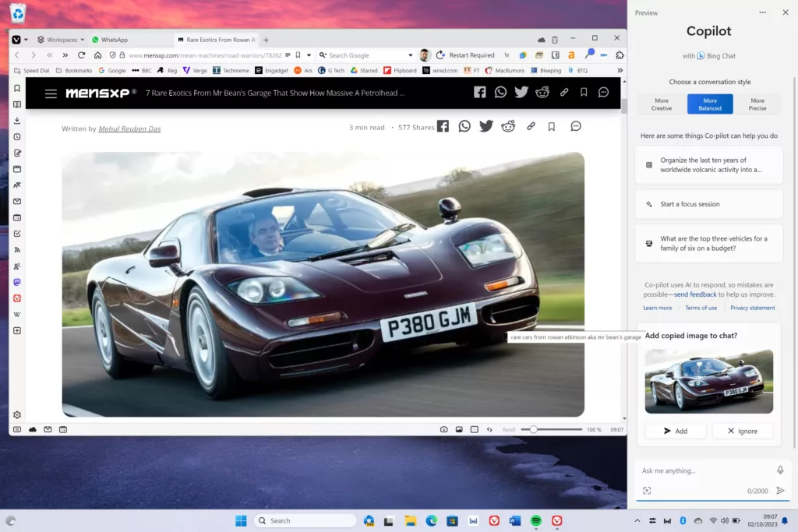The image size is (798, 532).
Task: Click Search Google field
Action: (x=366, y=55)
